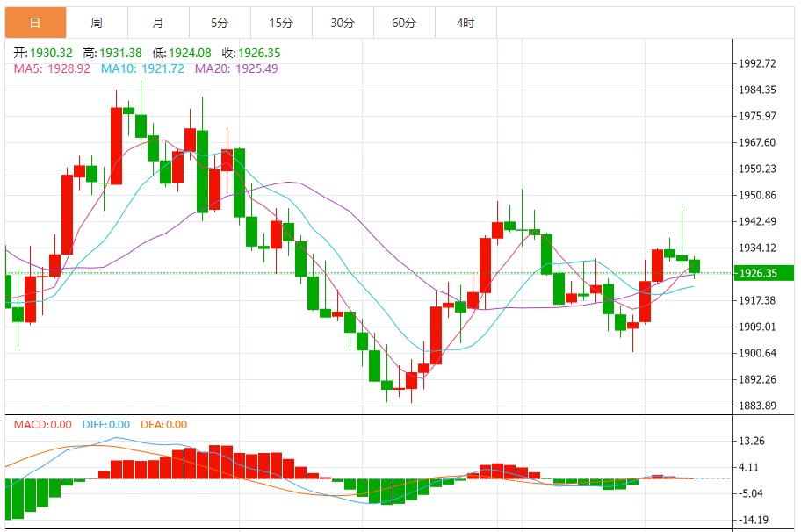Click the green current price tag 1926.35
The width and height of the screenshot is (801, 532).
coord(764,273)
